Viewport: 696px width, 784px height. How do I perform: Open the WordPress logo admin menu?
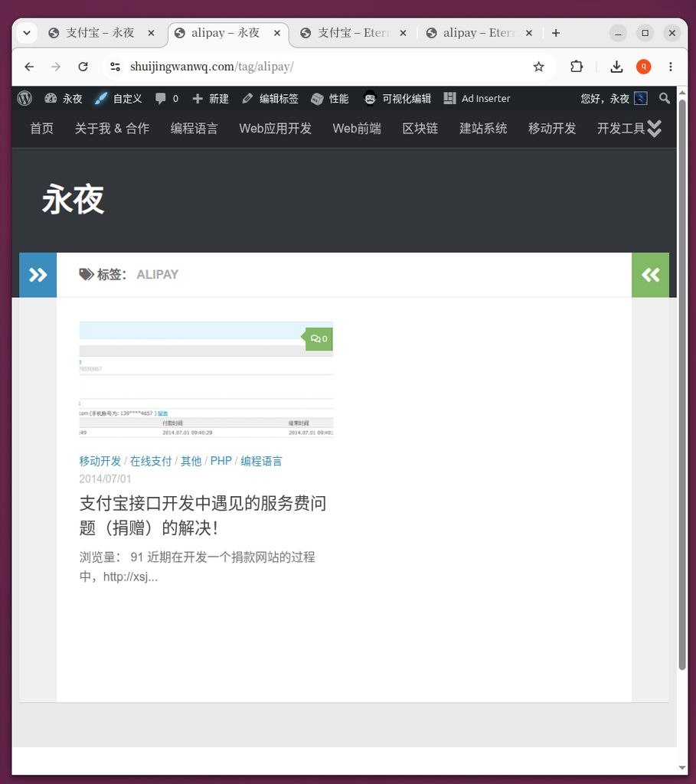pyautogui.click(x=25, y=99)
